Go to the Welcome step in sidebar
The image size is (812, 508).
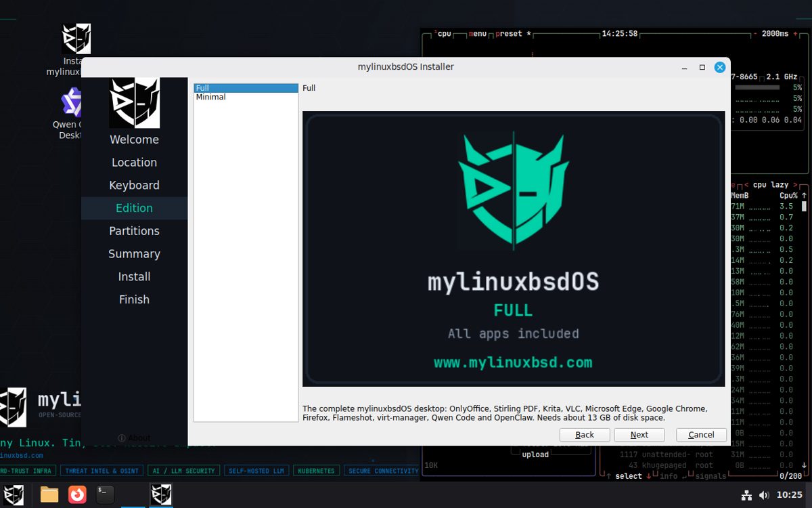(x=134, y=140)
